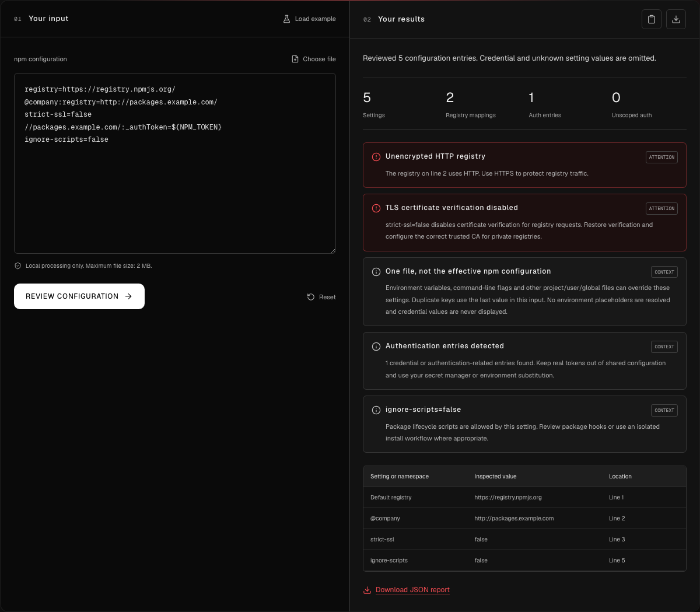Select the ignore-scripts table cell
700x612 pixels.
point(389,561)
